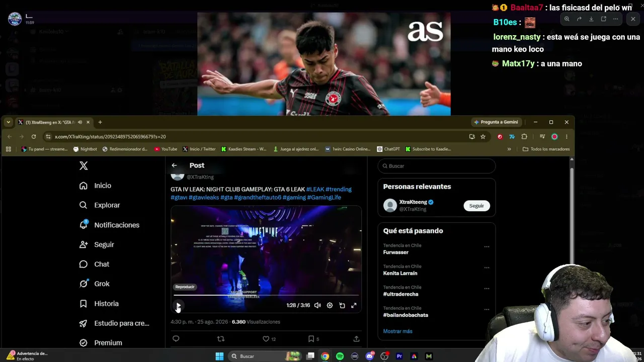Open the Chrome apps grid icon

point(8,149)
